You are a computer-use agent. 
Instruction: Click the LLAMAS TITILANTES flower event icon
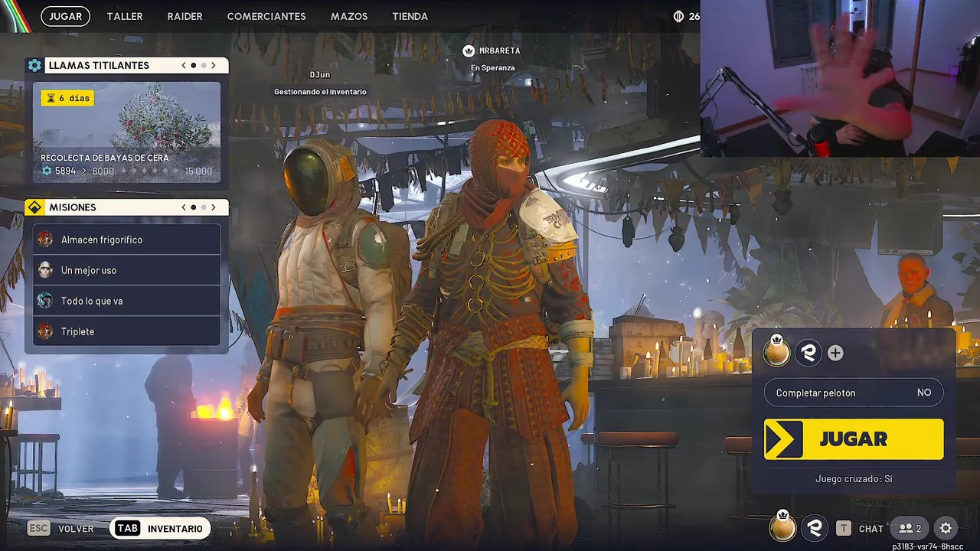(x=34, y=65)
